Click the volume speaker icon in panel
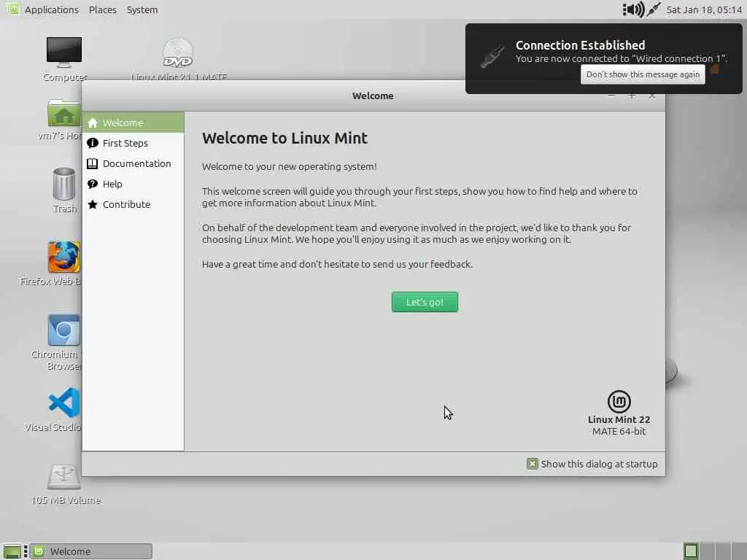This screenshot has height=560, width=747. click(634, 9)
